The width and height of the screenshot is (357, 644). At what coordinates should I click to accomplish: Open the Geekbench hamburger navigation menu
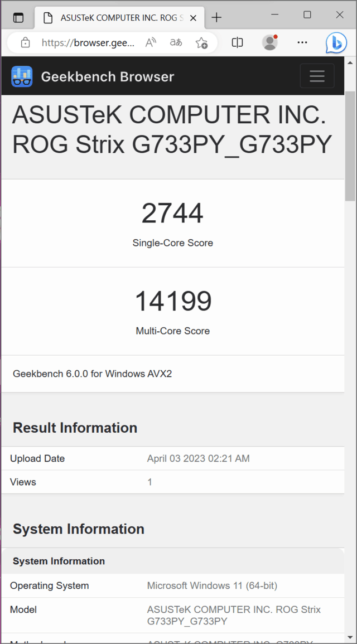(x=317, y=76)
